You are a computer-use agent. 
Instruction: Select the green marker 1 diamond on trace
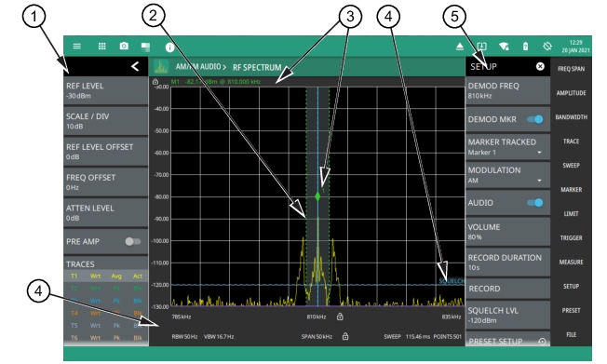(317, 196)
